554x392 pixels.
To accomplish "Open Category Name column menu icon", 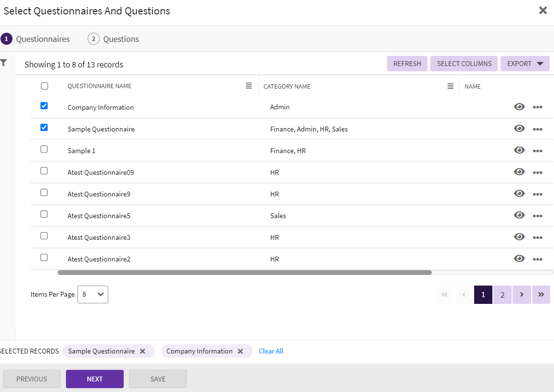I will pos(451,86).
